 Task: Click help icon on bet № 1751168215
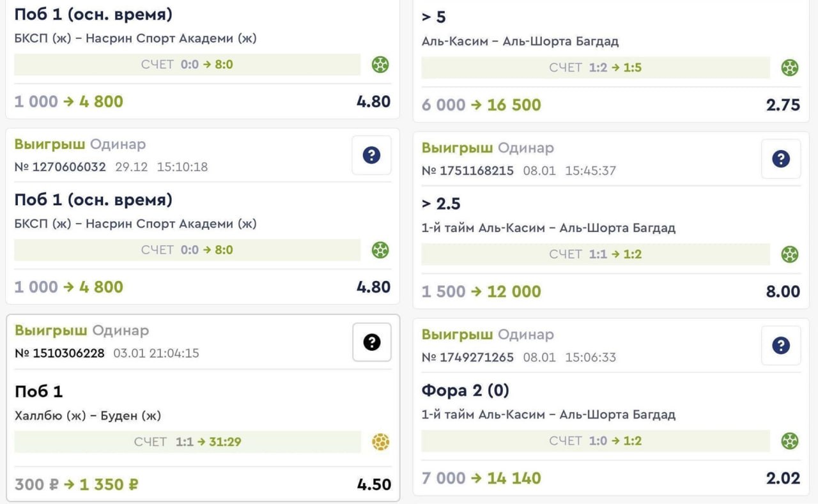pyautogui.click(x=780, y=159)
